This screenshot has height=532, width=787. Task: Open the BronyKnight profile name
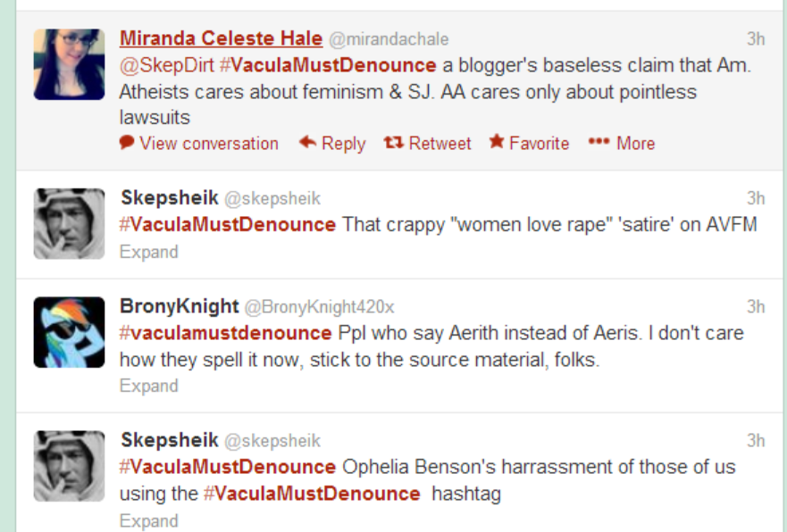pos(179,306)
